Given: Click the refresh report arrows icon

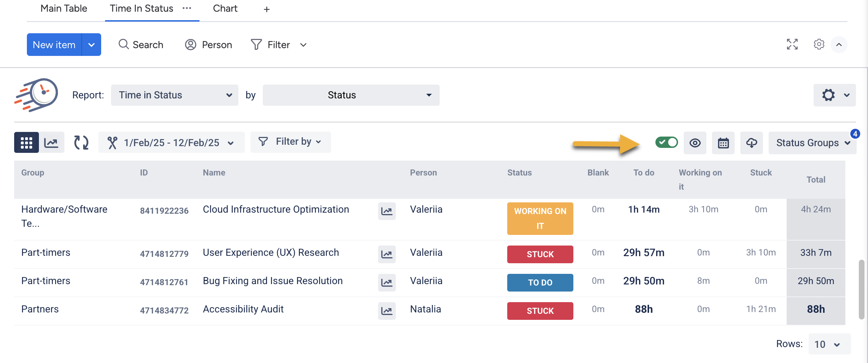Looking at the screenshot, I should [81, 143].
